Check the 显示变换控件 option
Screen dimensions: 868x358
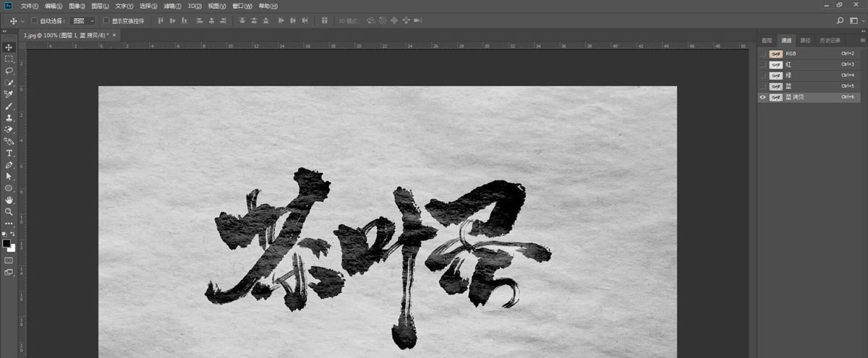click(106, 21)
